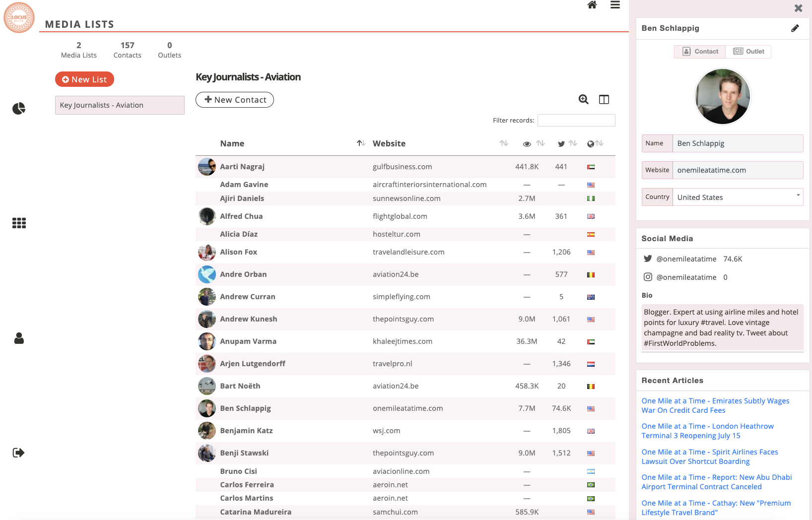
Task: Click Alfred Chua's avatar
Action: pos(207,216)
